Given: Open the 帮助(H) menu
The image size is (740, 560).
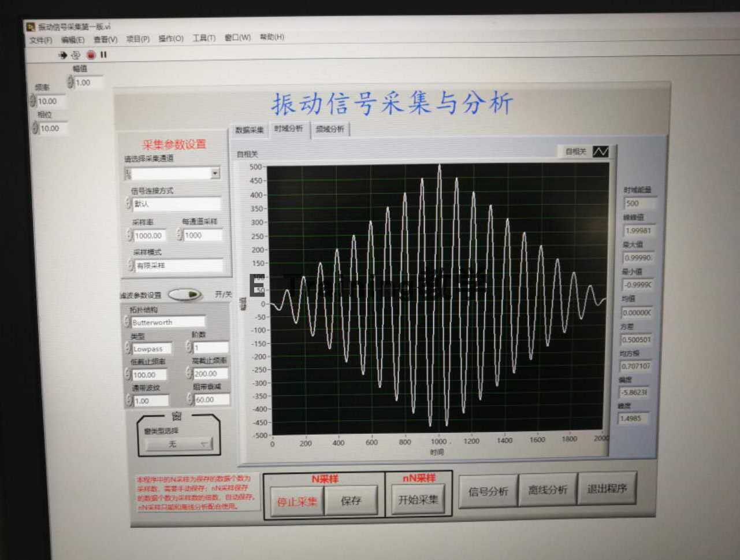Looking at the screenshot, I should click(x=272, y=37).
